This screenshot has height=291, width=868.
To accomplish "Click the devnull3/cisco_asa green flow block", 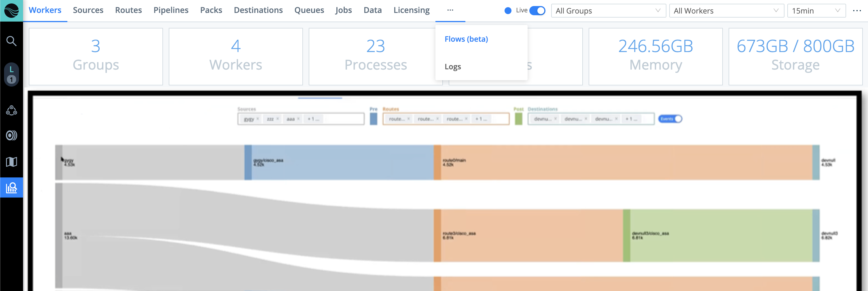I will click(x=718, y=236).
